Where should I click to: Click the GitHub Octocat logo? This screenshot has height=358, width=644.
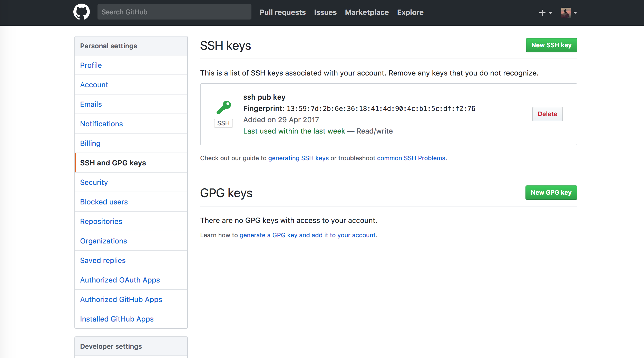pos(81,12)
